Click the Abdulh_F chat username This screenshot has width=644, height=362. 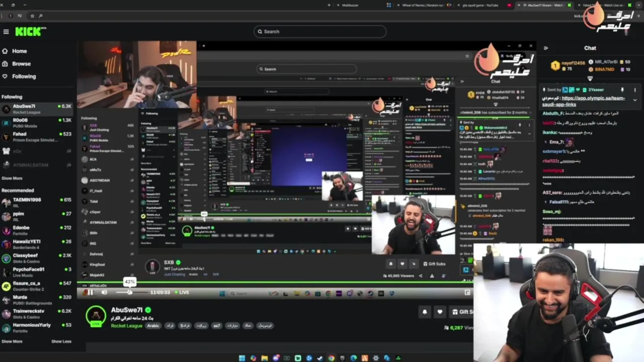point(553,114)
